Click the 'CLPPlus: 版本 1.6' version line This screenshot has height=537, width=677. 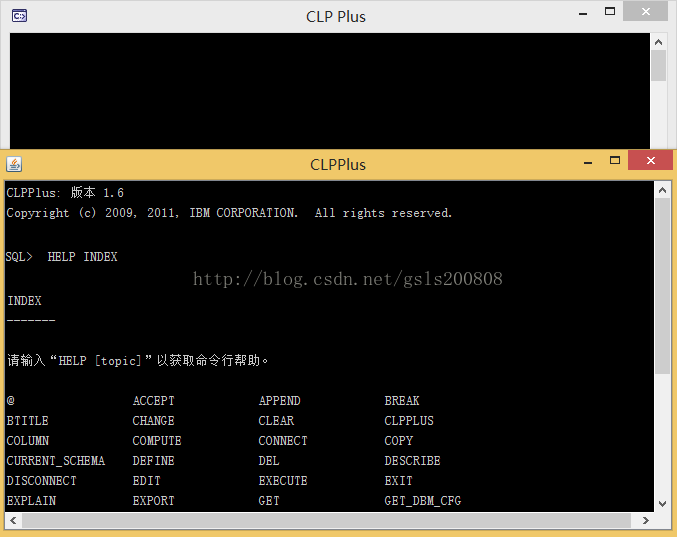(x=65, y=193)
